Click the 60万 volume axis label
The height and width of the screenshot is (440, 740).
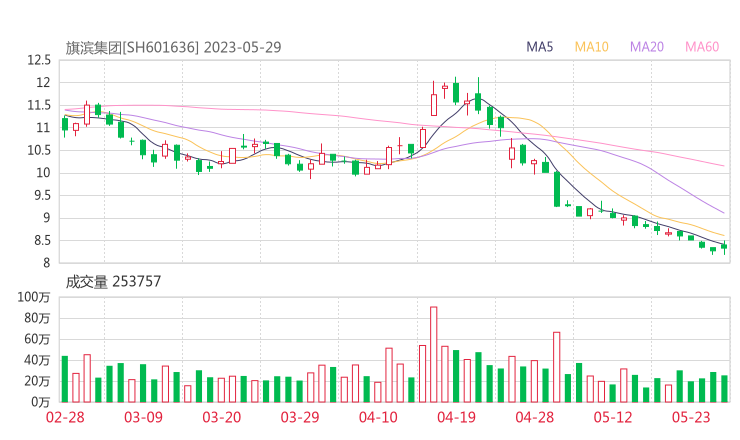pyautogui.click(x=37, y=339)
